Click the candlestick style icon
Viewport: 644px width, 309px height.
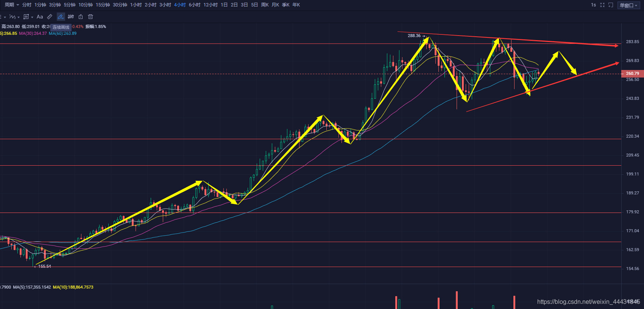pos(71,17)
